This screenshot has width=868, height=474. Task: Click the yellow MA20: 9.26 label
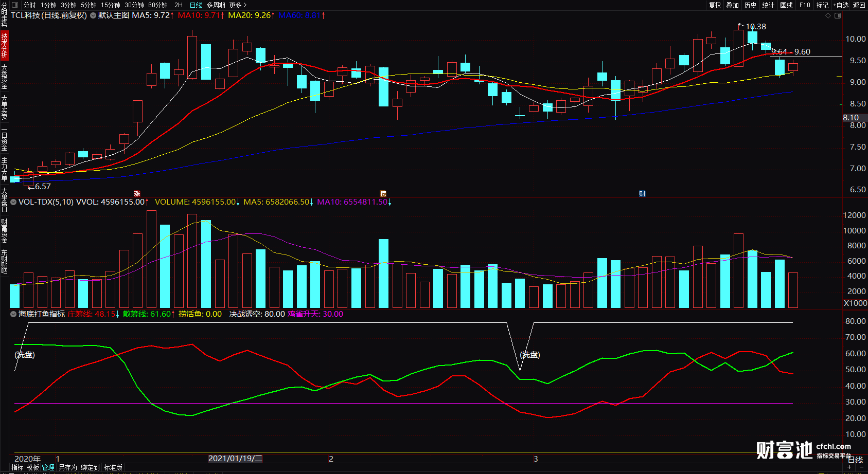click(251, 15)
